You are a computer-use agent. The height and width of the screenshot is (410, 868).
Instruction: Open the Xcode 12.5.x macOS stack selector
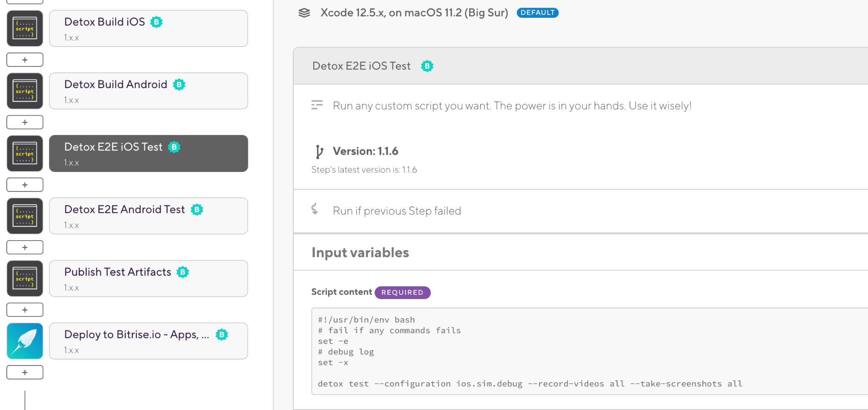coord(414,13)
